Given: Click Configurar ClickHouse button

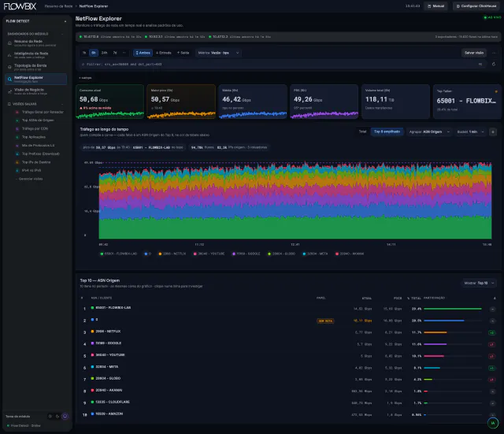Looking at the screenshot, I should [476, 6].
